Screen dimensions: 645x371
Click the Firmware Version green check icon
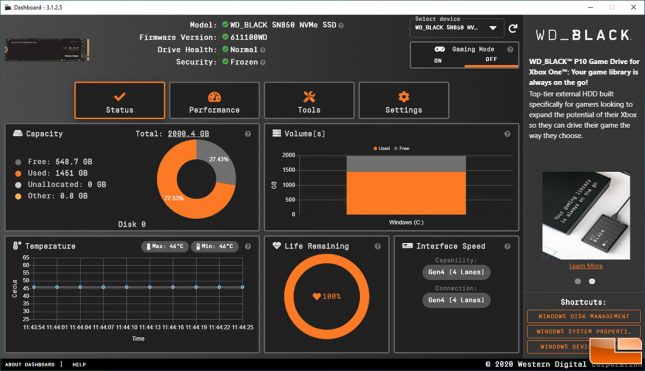(225, 37)
